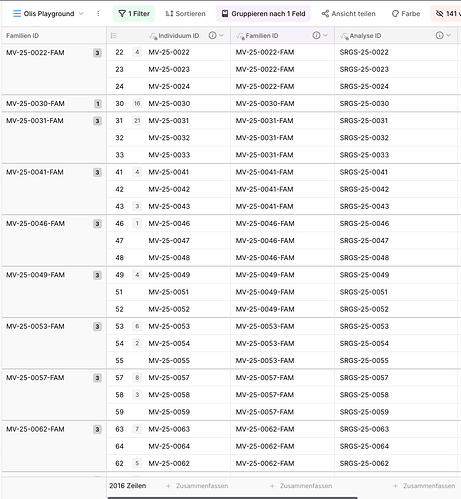
Task: Select cell SRGS-25-0042
Action: coord(396,189)
